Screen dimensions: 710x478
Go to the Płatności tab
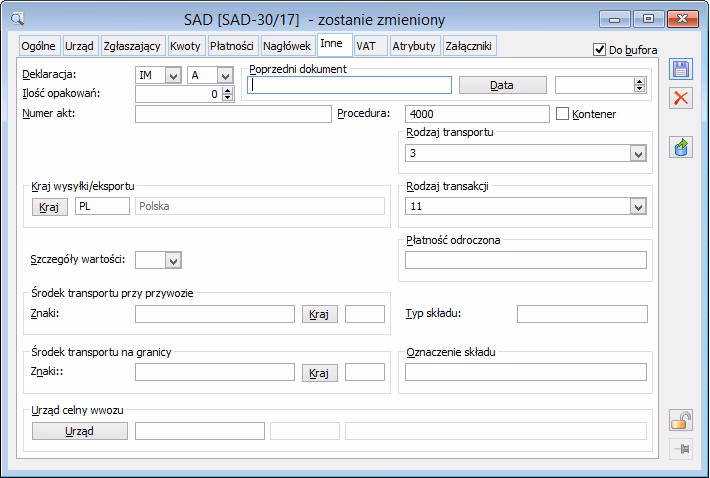pos(232,46)
